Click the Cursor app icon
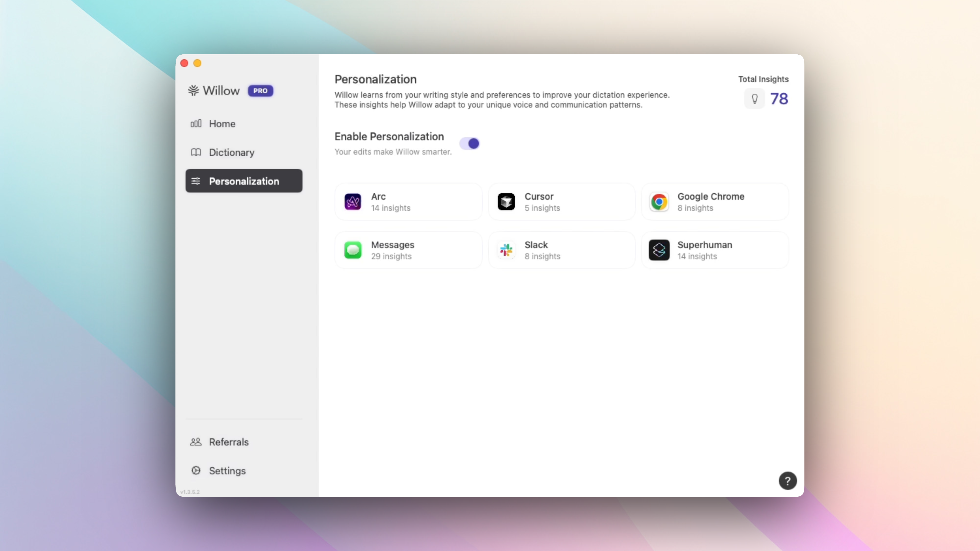This screenshot has width=980, height=551. coord(506,202)
